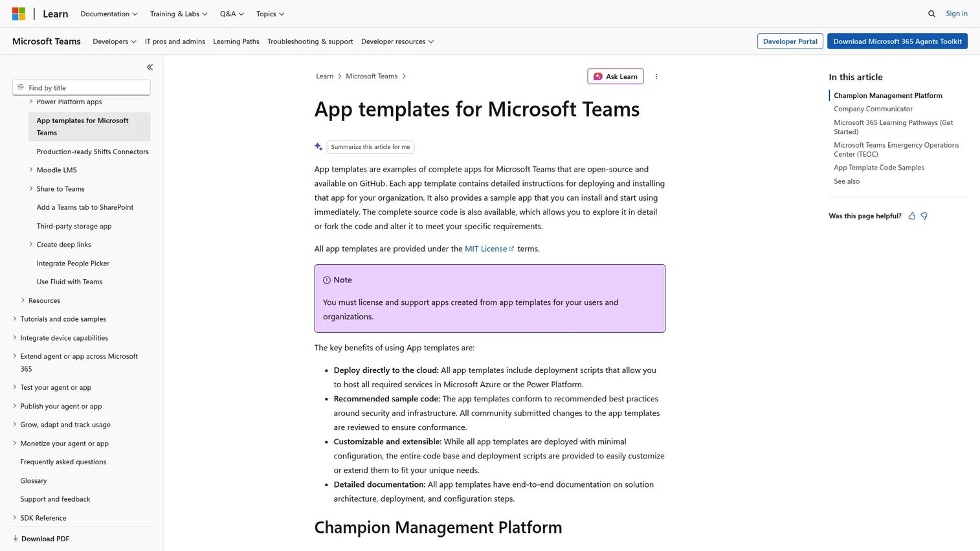980x551 pixels.
Task: Open the Q&A dropdown
Action: tap(232, 14)
